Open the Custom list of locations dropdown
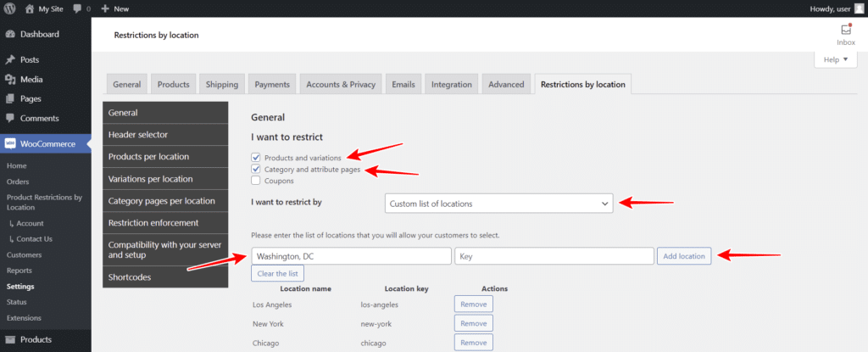This screenshot has height=352, width=868. click(x=498, y=204)
